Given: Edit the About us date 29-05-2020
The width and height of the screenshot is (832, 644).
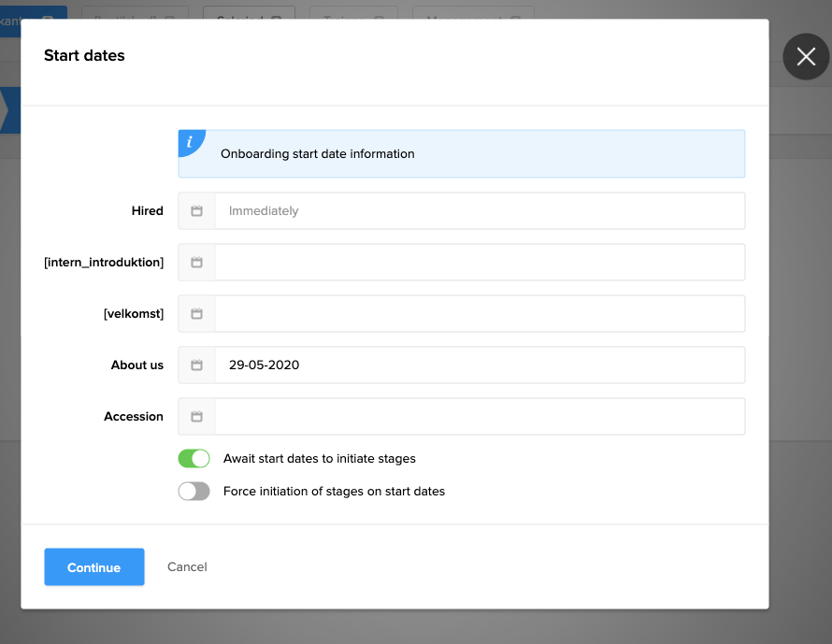Looking at the screenshot, I should [x=479, y=365].
